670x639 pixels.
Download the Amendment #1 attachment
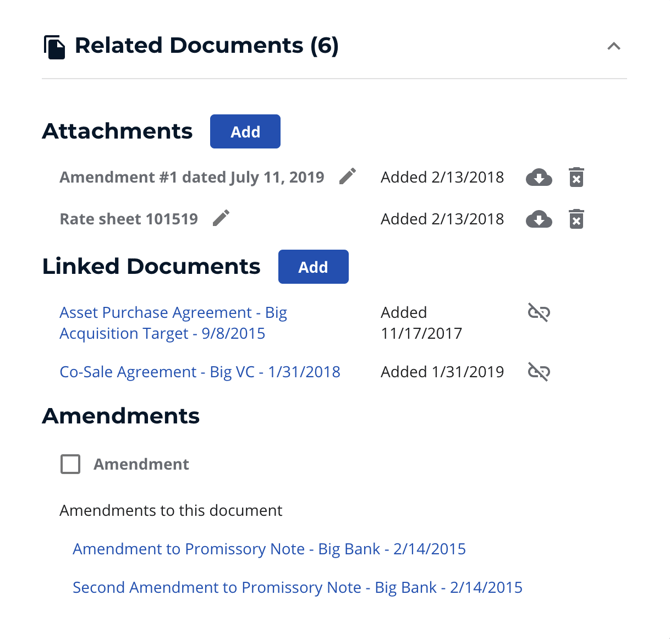539,178
